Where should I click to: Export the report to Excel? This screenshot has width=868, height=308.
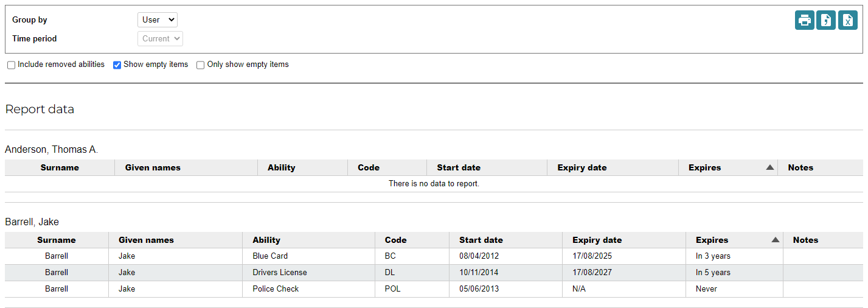click(x=848, y=20)
